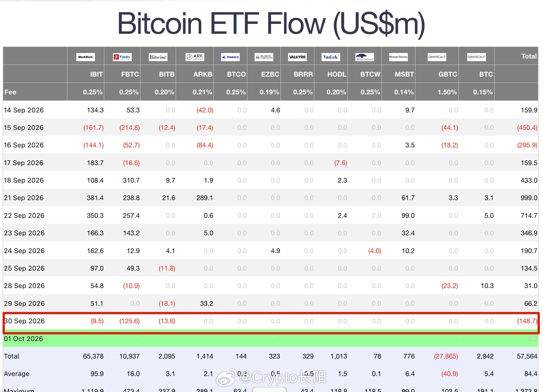543x392 pixels.
Task: Click the 01 Oct 2026 highlighted row
Action: click(271, 339)
